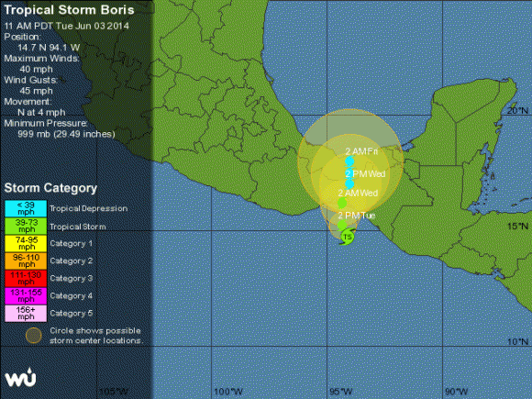Click the 20°N latitude label
Screen dimensions: 532x399
(517, 111)
